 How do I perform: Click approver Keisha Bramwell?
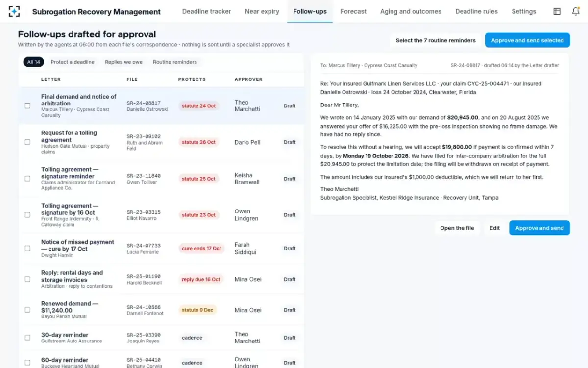point(247,179)
